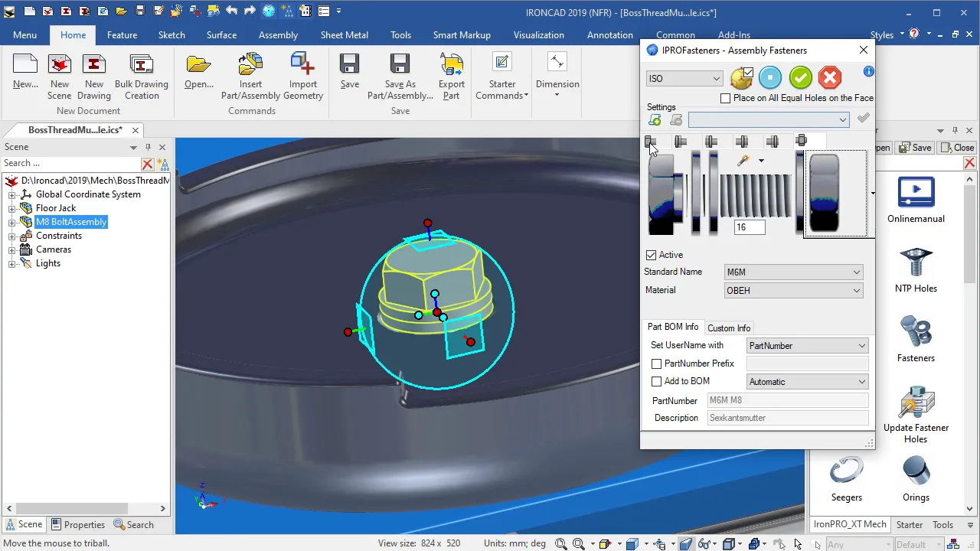This screenshot has width=980, height=551.
Task: Tick the Add to BOM checkbox
Action: click(x=656, y=381)
